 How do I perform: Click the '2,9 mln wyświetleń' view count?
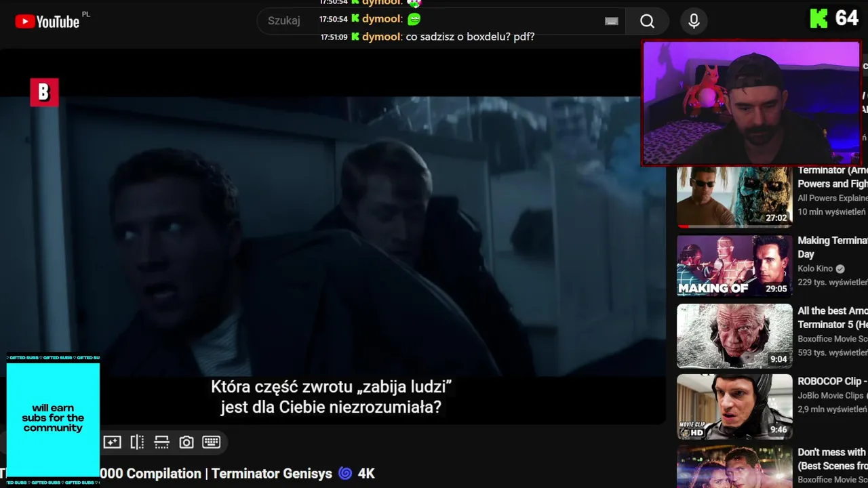[x=833, y=409]
